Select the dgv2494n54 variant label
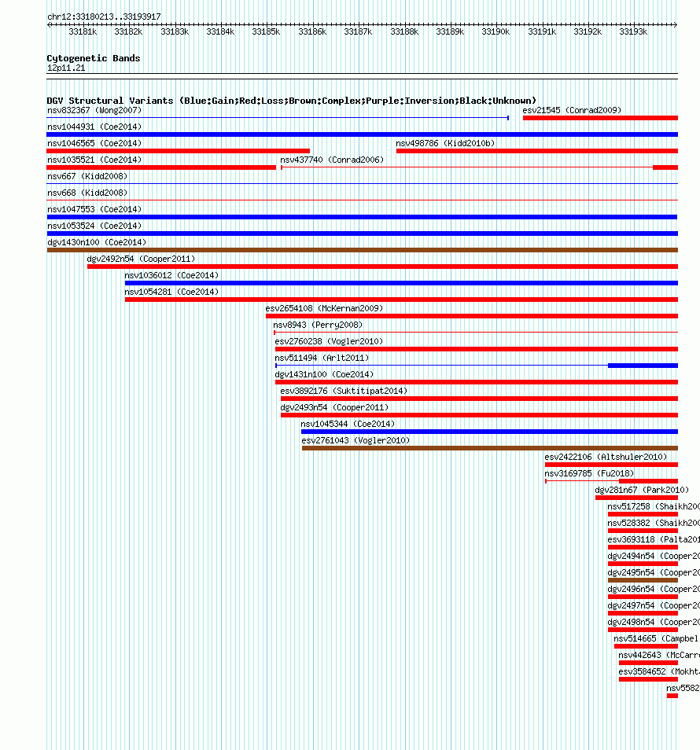Screen dimensions: 700x750 [654, 556]
